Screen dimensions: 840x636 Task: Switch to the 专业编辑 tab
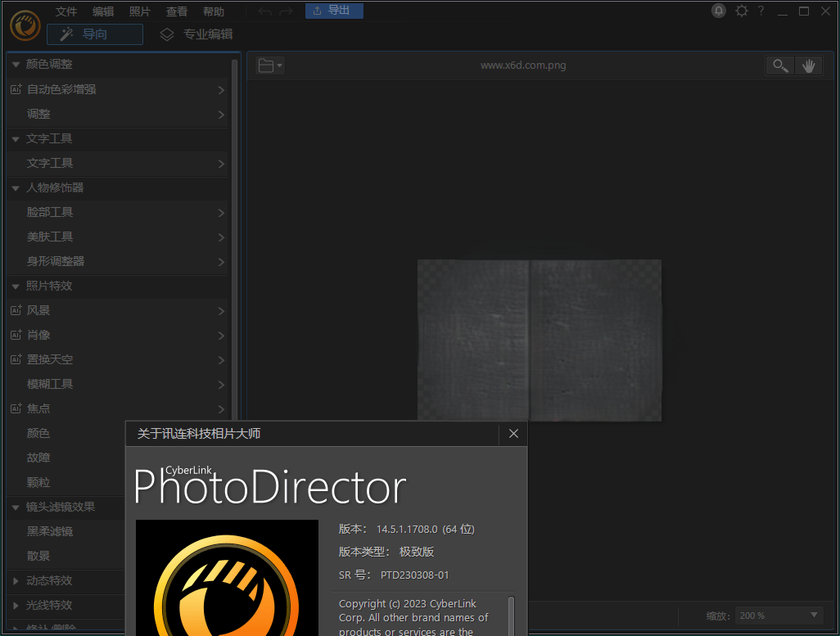click(196, 34)
